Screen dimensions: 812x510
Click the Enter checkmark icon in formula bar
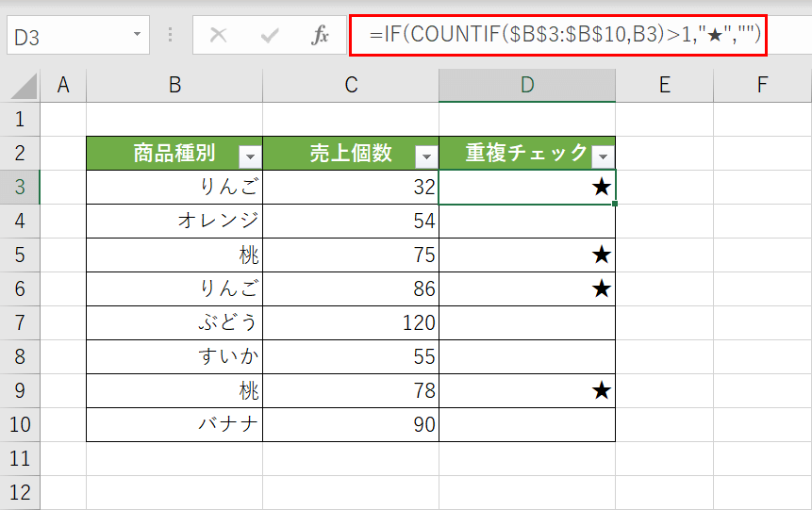point(270,35)
